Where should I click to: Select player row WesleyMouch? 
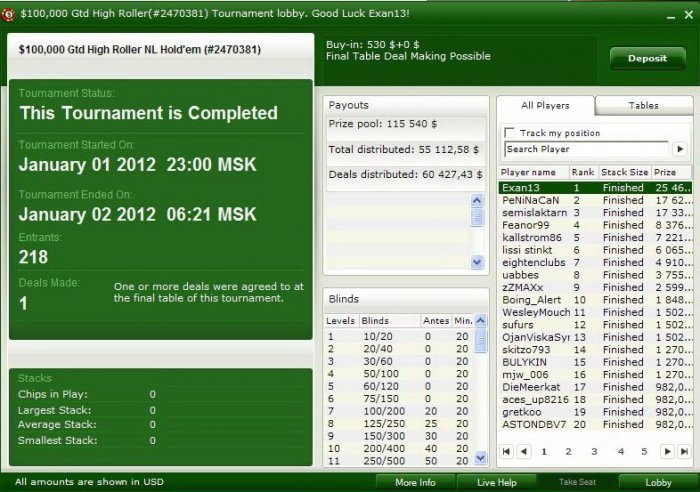pos(595,313)
